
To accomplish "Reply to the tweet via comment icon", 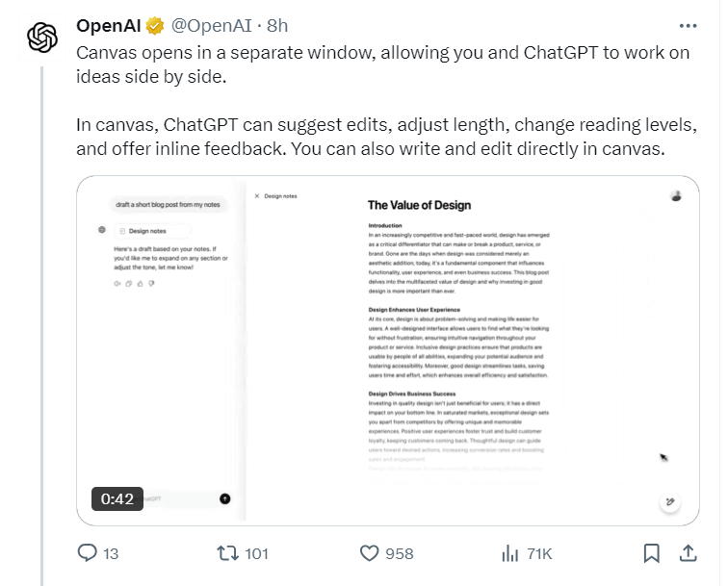I will click(x=87, y=553).
